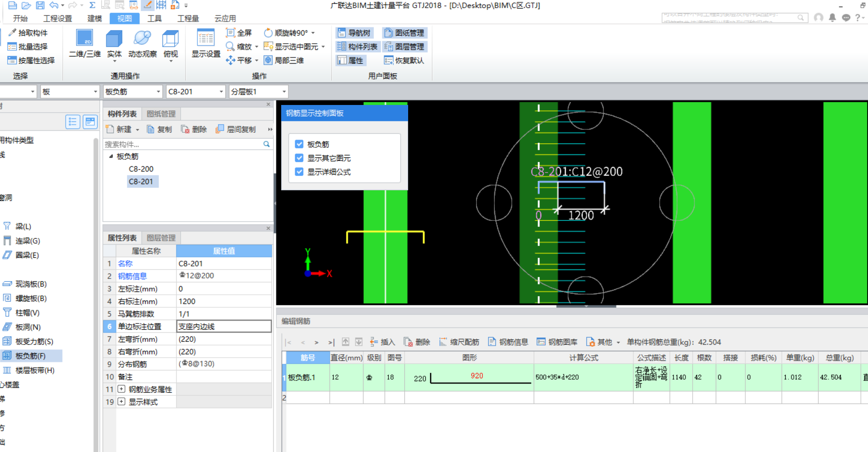
Task: Click 层间复制 copy between floors
Action: [x=236, y=129]
